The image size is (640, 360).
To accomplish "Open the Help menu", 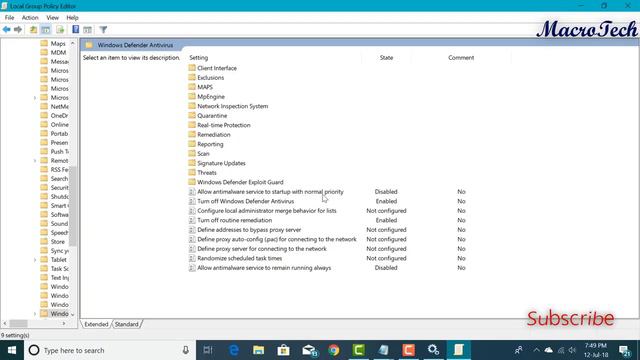I will pos(72,18).
